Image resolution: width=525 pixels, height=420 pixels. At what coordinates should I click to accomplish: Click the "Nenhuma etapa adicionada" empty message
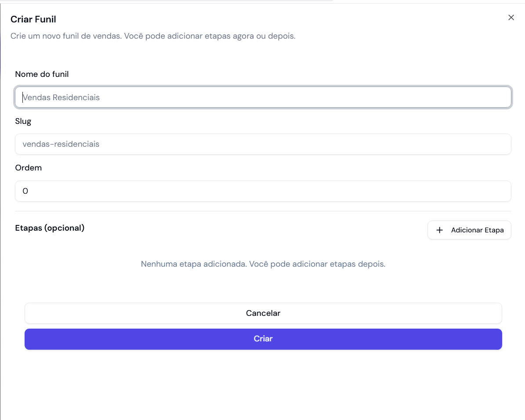tap(263, 264)
